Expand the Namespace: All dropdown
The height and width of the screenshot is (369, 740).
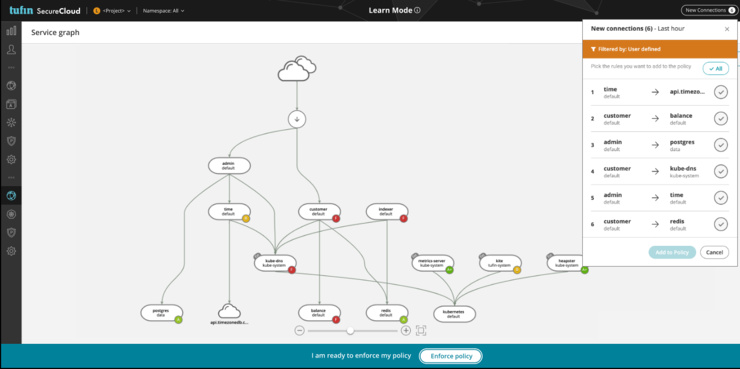pyautogui.click(x=163, y=11)
